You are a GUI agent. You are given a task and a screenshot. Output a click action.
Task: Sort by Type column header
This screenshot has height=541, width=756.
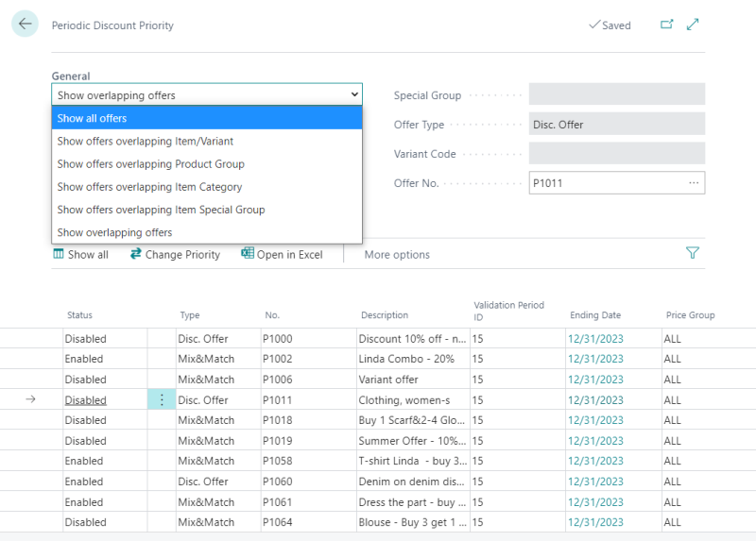(190, 315)
